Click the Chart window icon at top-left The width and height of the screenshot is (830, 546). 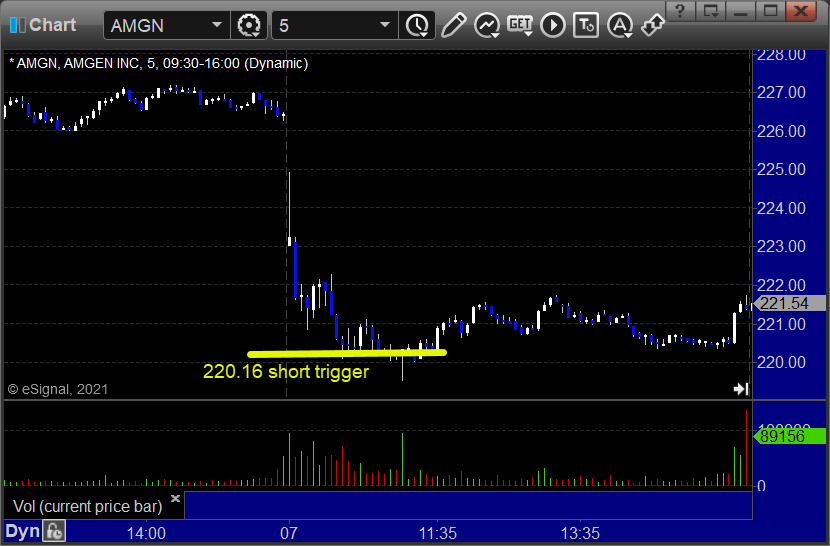(x=17, y=25)
